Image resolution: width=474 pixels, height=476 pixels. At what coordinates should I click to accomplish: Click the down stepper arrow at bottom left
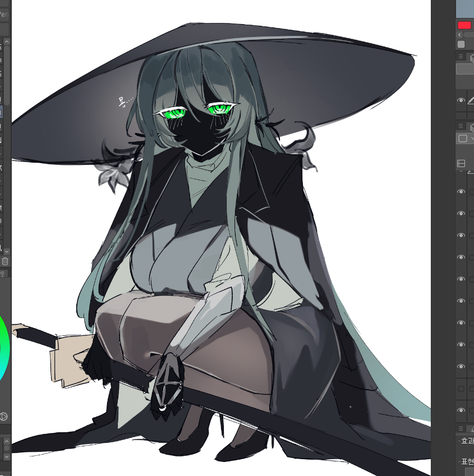pyautogui.click(x=6, y=456)
